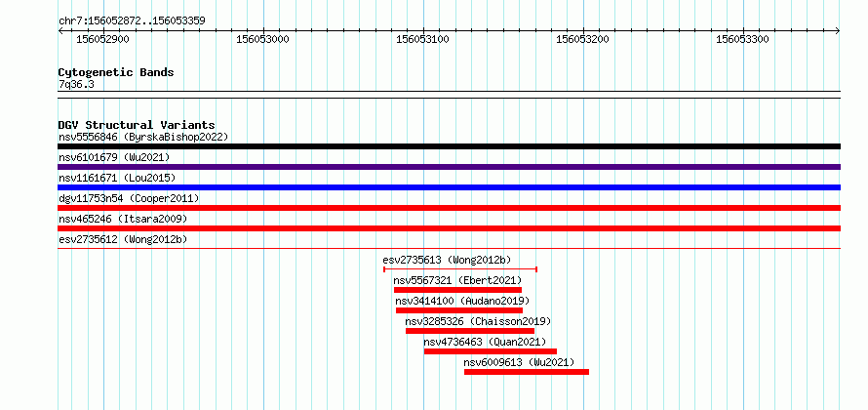This screenshot has width=868, height=410.
Task: Select the dgv11753n54 (Cooper2011) label
Action: 129,198
